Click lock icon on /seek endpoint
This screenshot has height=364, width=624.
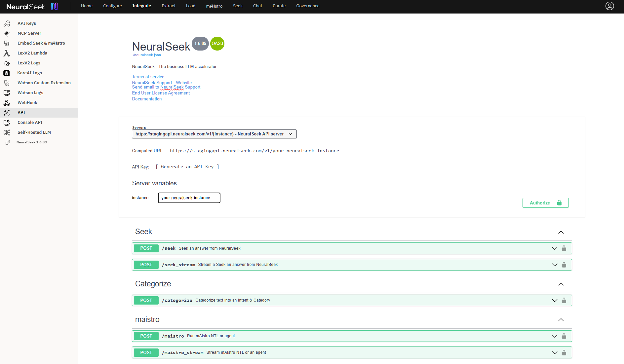564,248
